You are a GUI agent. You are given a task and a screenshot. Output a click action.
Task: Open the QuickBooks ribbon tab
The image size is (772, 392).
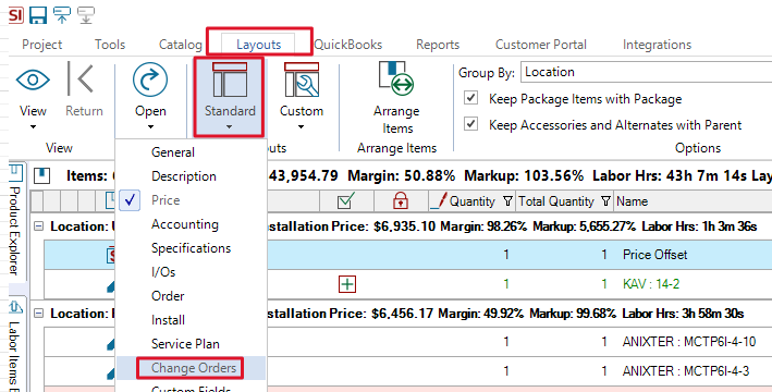click(x=348, y=44)
